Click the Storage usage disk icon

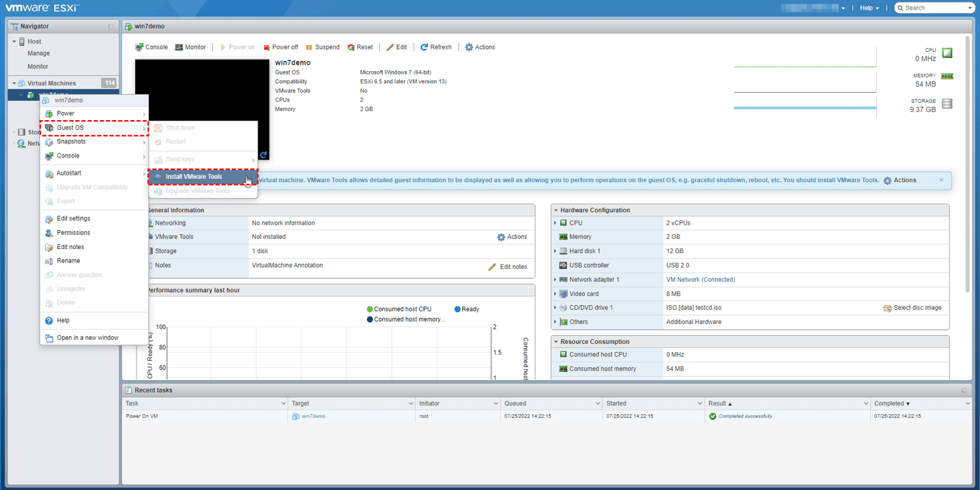pos(947,104)
